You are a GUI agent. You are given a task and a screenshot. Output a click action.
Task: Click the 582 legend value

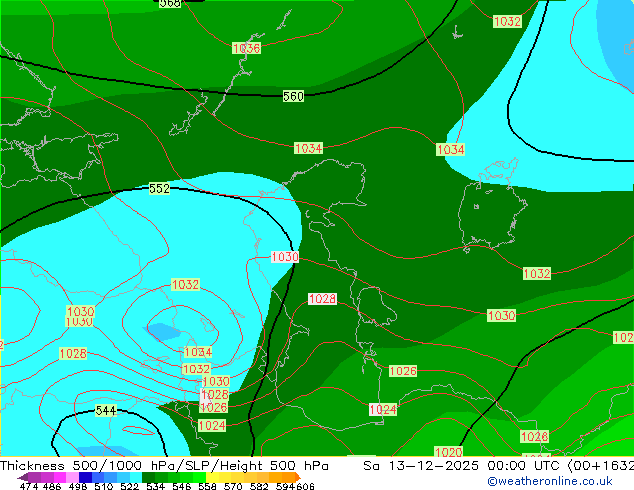(x=259, y=486)
